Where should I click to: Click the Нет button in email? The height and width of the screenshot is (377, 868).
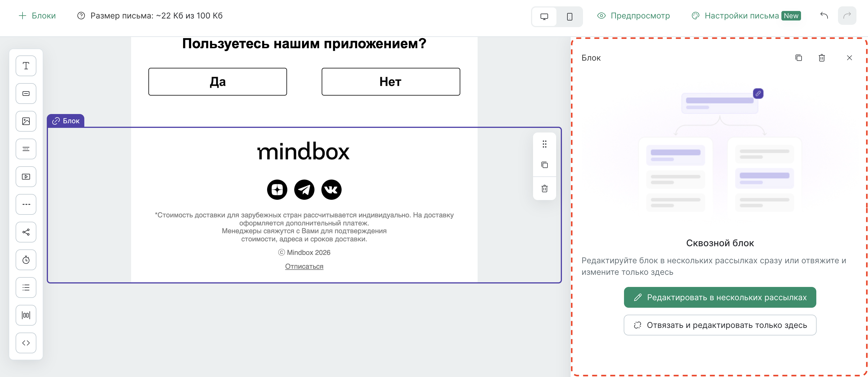[391, 82]
